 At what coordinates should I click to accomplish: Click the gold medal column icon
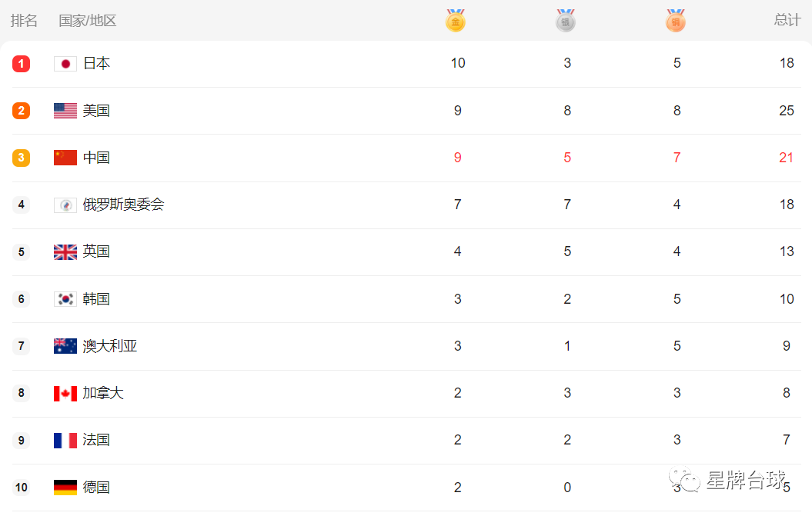click(x=455, y=21)
